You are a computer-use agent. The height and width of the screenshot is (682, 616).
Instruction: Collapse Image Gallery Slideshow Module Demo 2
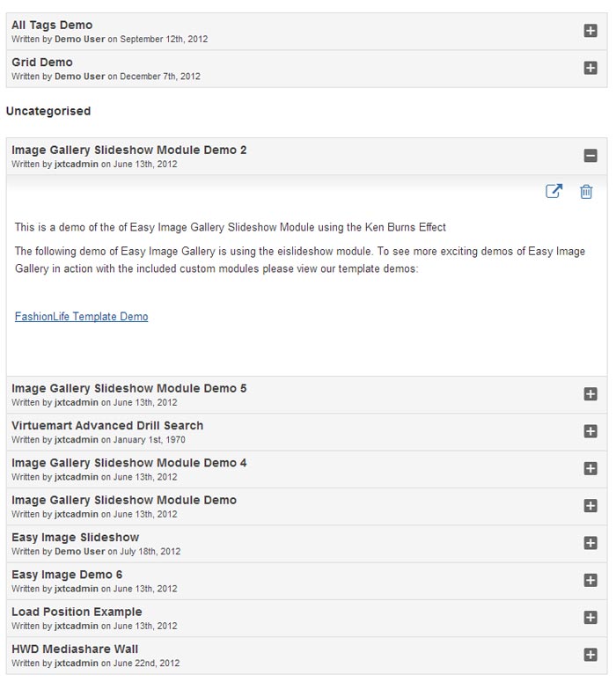590,156
